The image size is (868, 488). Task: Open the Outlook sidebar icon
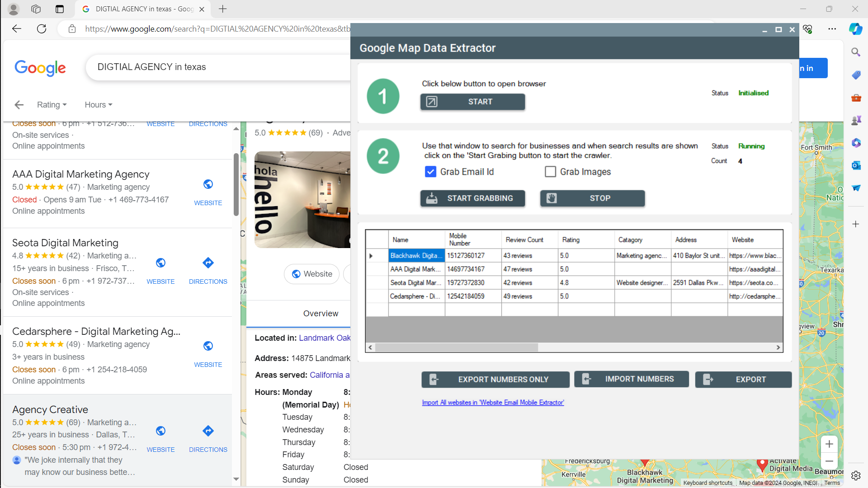tap(856, 165)
